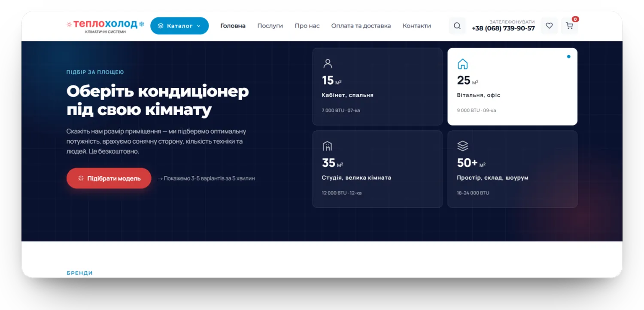The height and width of the screenshot is (310, 644).
Task: Open the Контакти page
Action: 416,26
